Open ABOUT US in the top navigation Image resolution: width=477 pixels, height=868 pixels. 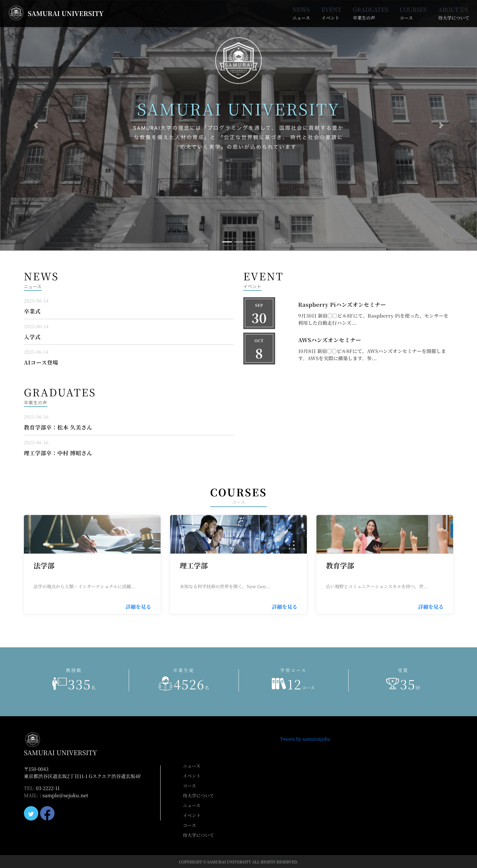(x=453, y=14)
